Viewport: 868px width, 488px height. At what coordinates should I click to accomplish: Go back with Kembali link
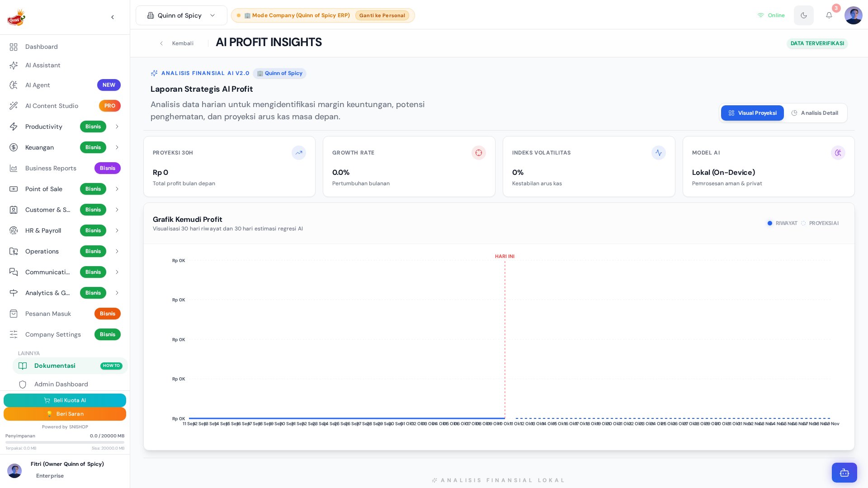point(176,43)
